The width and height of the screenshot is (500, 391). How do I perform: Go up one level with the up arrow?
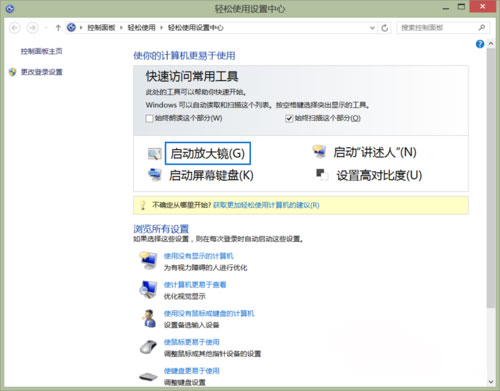click(58, 28)
